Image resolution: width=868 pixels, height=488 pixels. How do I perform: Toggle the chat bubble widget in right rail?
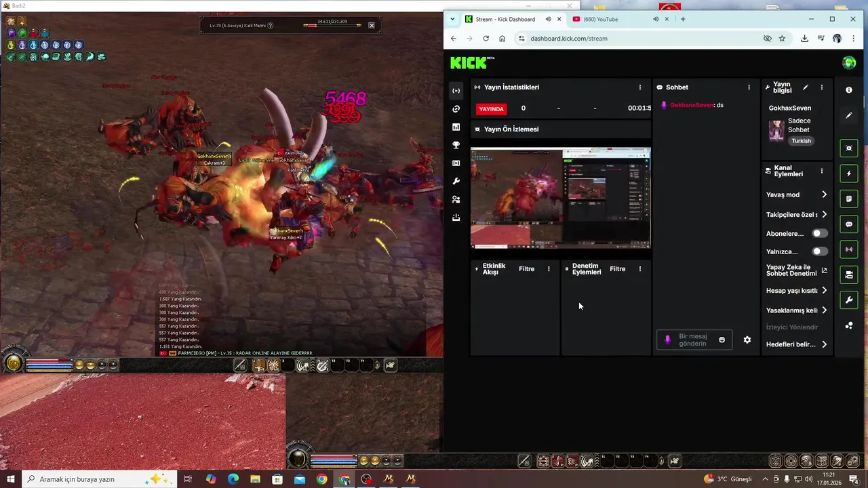coord(849,224)
